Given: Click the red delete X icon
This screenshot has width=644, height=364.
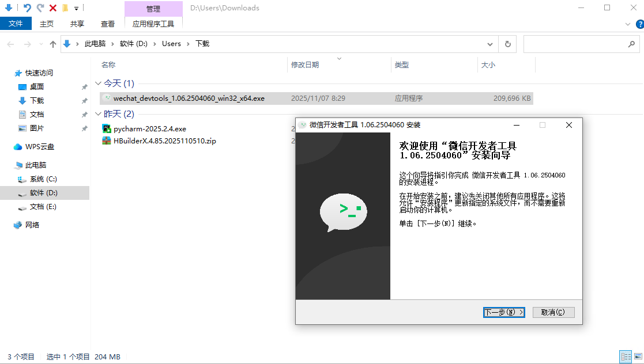Looking at the screenshot, I should coord(52,8).
